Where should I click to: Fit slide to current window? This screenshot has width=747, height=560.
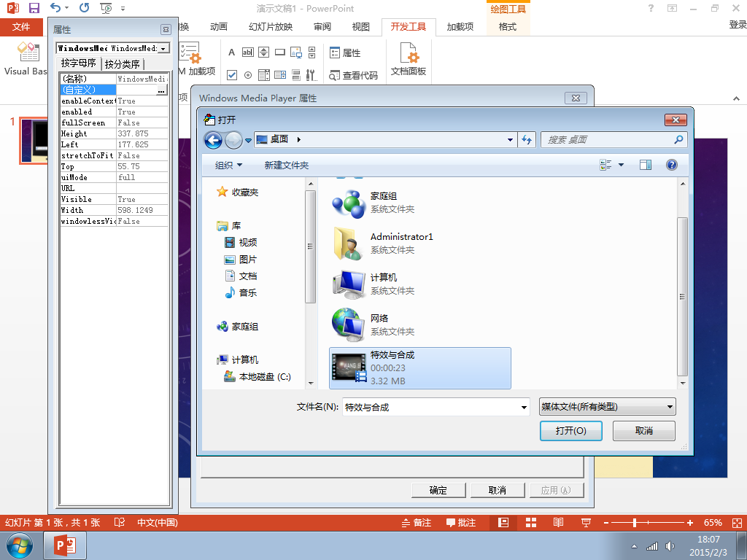coord(737,522)
